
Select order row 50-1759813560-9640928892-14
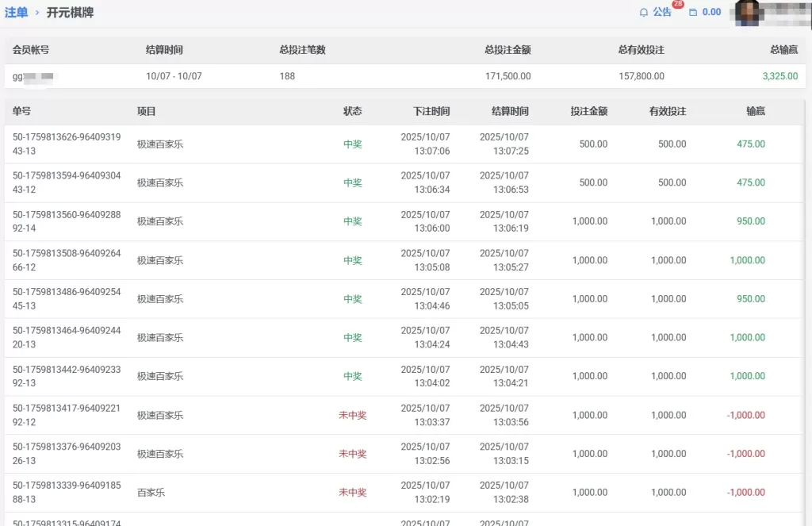click(67, 221)
